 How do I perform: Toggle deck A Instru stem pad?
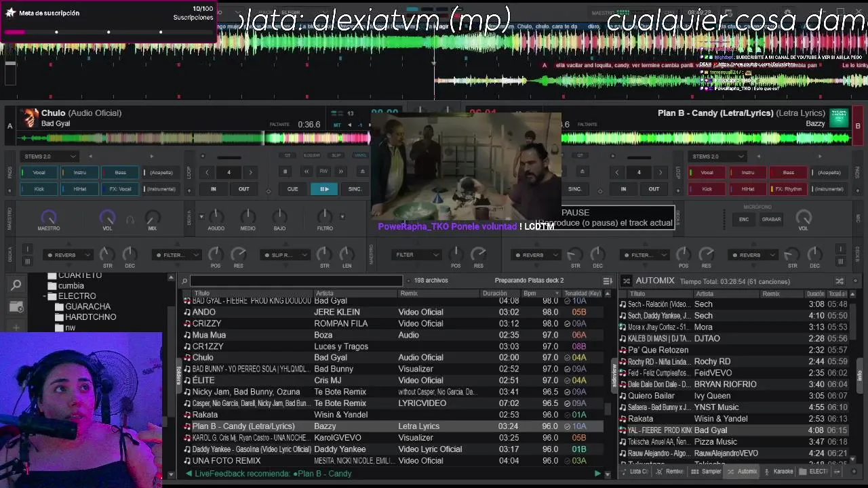pos(79,172)
